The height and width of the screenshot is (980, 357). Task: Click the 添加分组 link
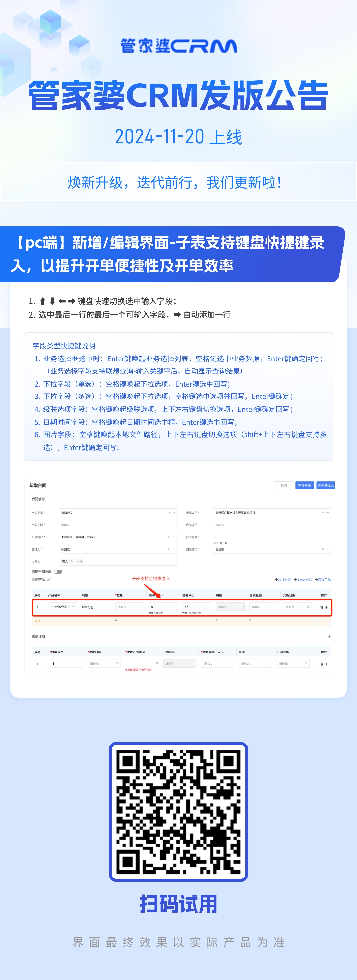[x=283, y=580]
